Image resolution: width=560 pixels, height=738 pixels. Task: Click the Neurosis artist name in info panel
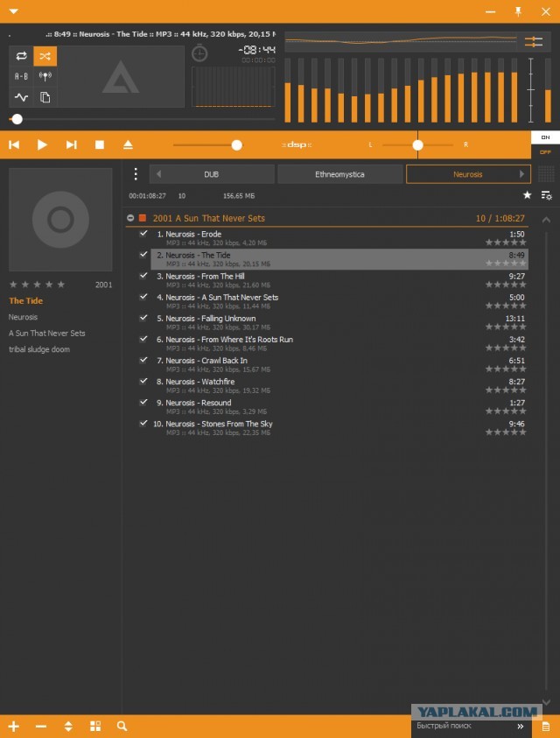tap(23, 317)
